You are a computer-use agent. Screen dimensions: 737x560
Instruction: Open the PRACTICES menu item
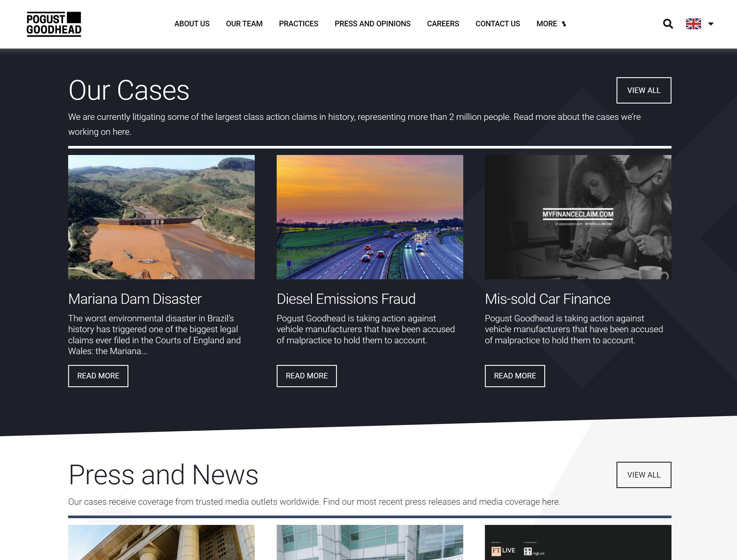(298, 24)
